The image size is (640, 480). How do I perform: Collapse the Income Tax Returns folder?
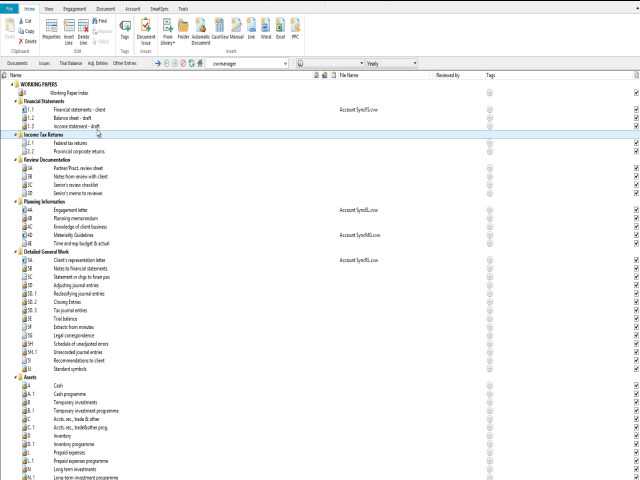[x=16, y=135]
